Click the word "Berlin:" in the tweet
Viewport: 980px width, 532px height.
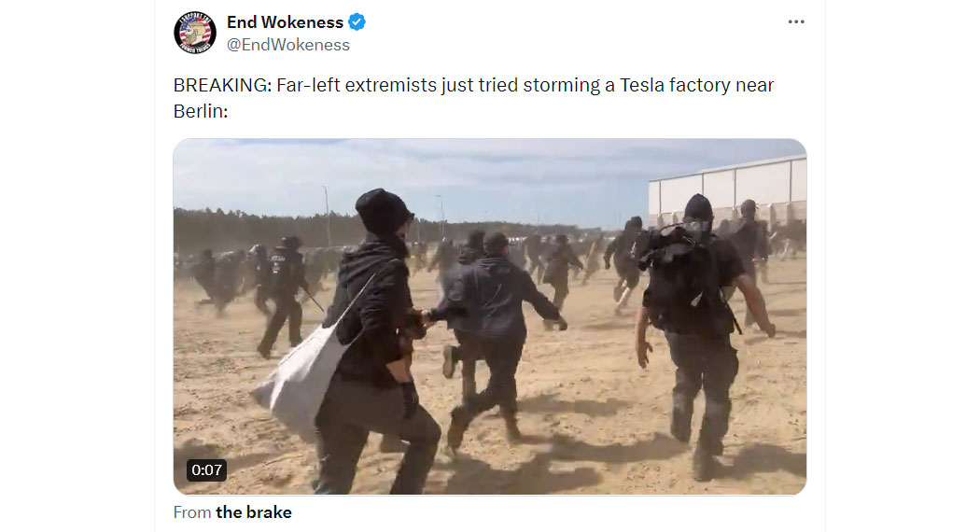(x=201, y=111)
